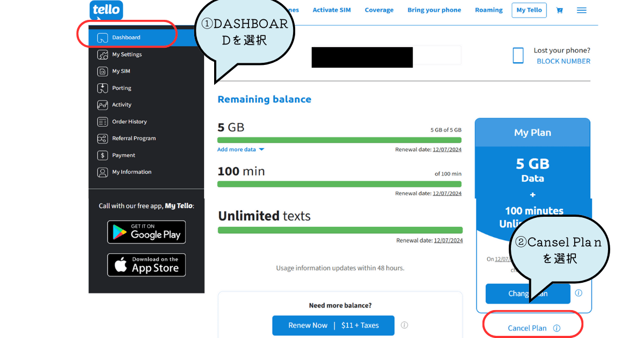
Task: Click the Activity sidebar icon
Action: [x=103, y=105]
